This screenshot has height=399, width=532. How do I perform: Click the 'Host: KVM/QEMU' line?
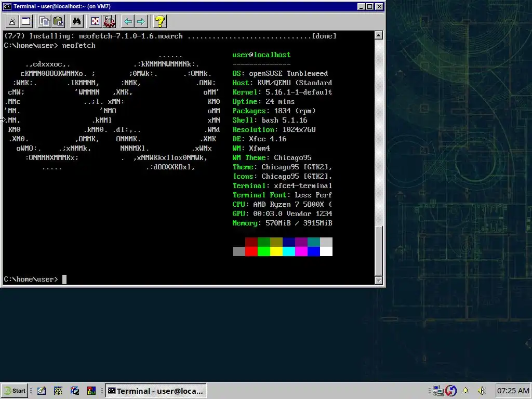click(x=282, y=83)
